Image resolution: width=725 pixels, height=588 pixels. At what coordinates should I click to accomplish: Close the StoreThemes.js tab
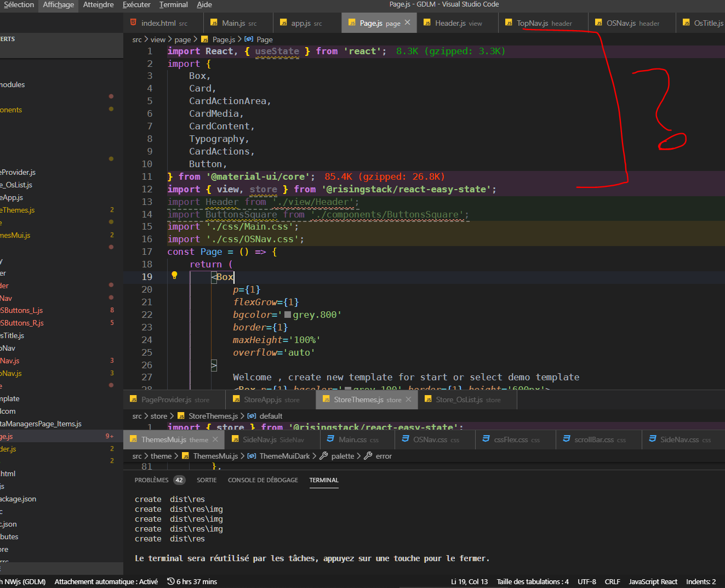(408, 399)
